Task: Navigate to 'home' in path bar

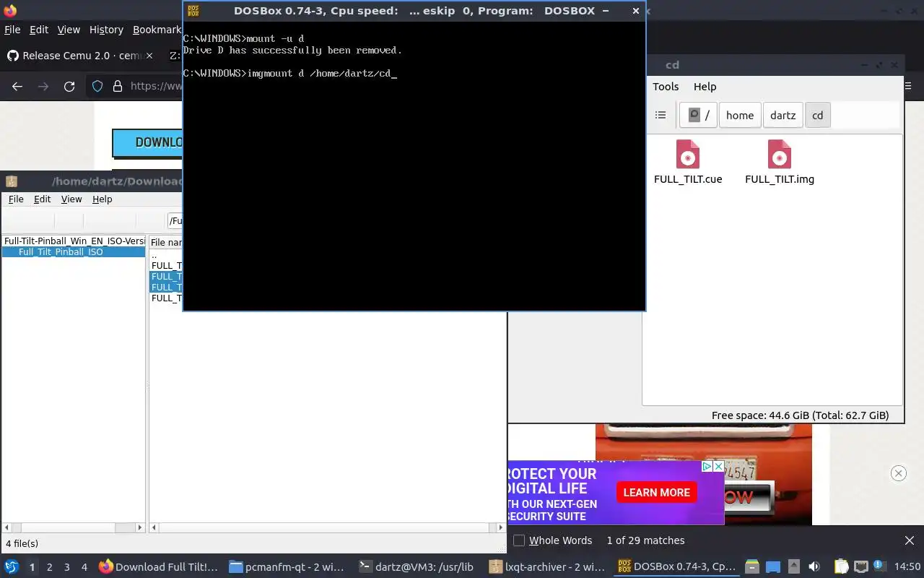Action: [x=740, y=115]
